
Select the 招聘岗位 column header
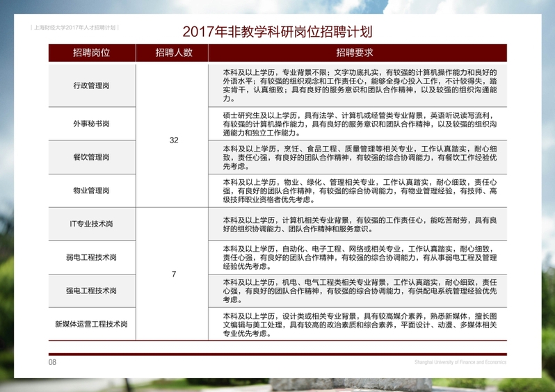91,53
